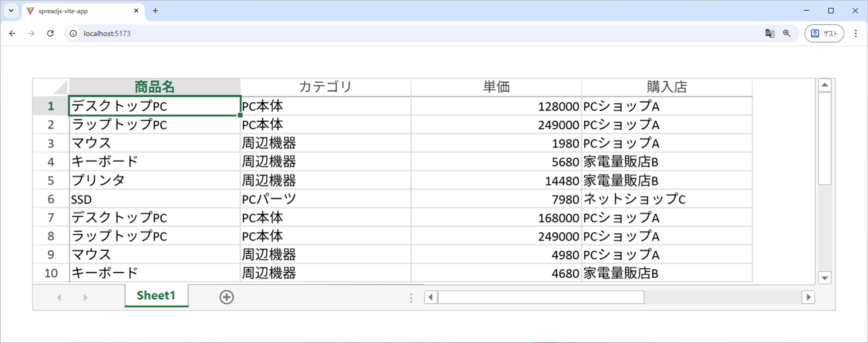Select row header 6
The width and height of the screenshot is (868, 343).
(51, 199)
